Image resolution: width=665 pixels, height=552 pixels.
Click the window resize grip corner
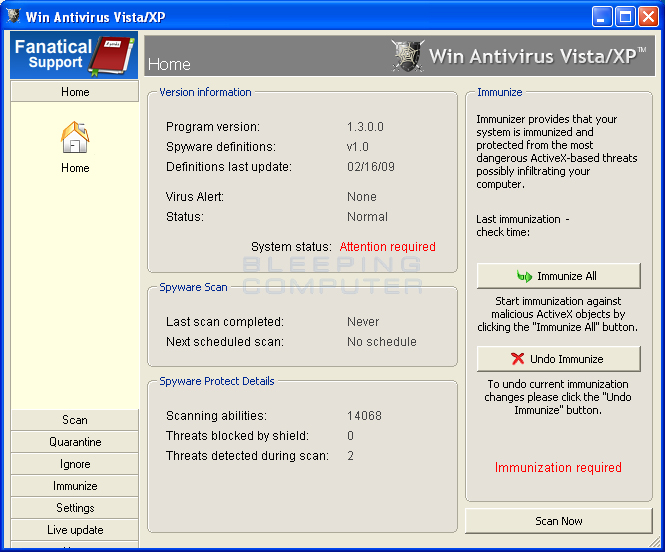655,543
